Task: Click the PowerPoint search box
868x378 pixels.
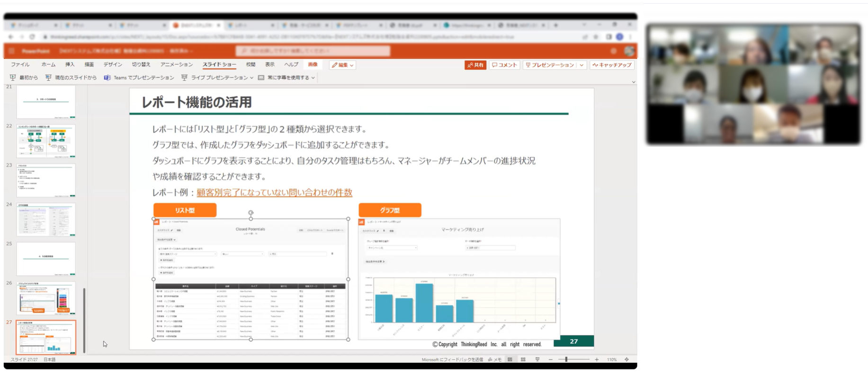Action: [x=313, y=51]
